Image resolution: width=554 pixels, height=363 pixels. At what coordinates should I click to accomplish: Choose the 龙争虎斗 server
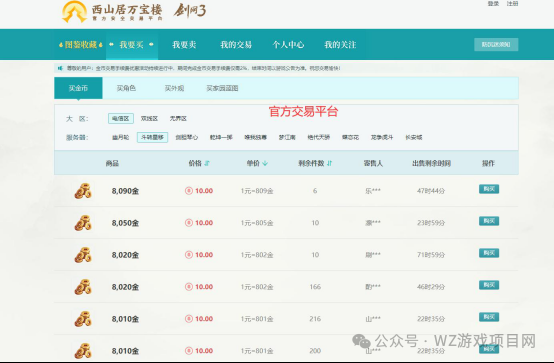[x=382, y=137]
